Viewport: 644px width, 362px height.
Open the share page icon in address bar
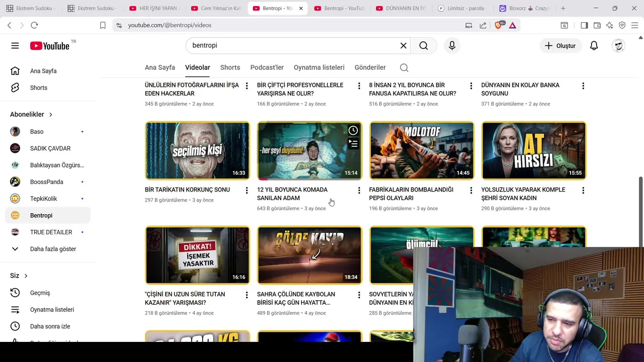483,25
